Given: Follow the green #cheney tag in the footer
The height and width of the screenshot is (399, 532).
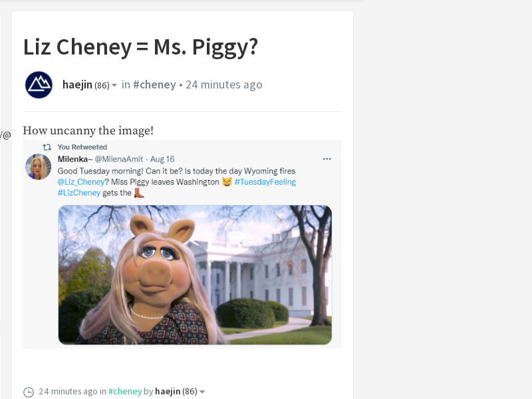Looking at the screenshot, I should [x=125, y=392].
